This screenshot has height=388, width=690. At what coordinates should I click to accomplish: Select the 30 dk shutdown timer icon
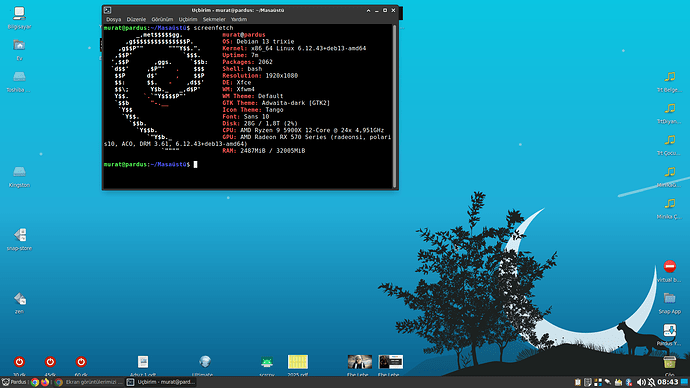(x=19, y=362)
